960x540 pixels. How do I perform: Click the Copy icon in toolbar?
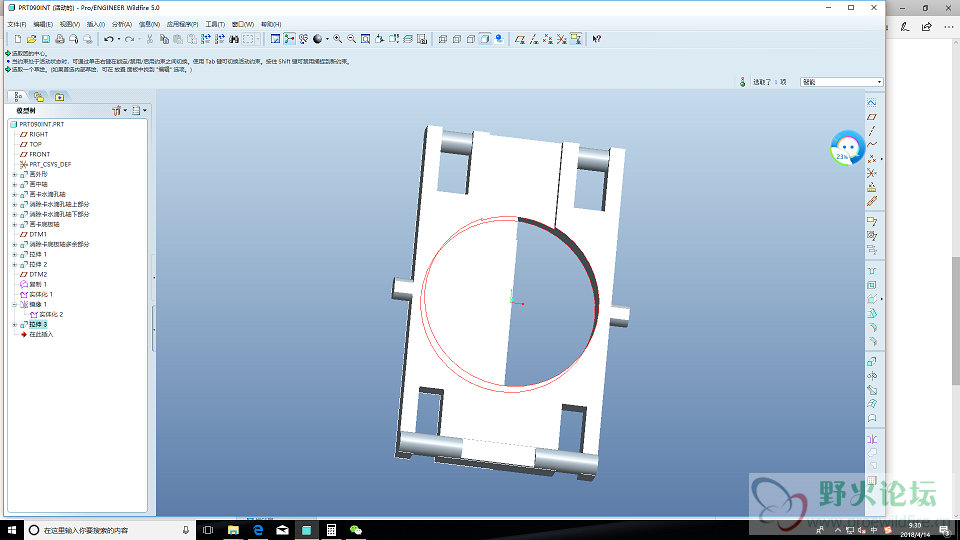(164, 39)
